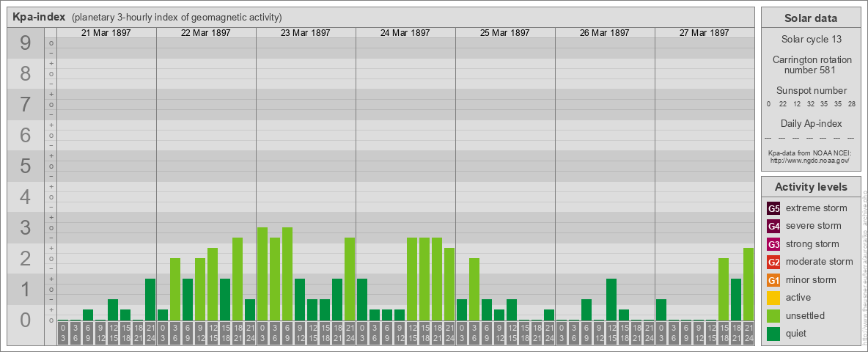The height and width of the screenshot is (352, 868).
Task: Click the G1 minor storm badge
Action: click(x=773, y=280)
